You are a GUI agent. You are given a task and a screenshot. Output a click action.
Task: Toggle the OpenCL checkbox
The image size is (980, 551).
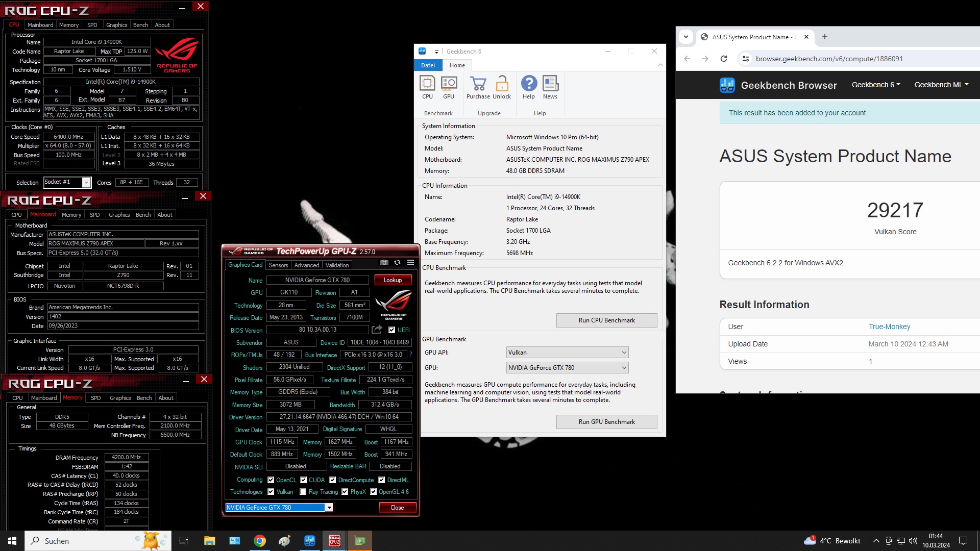point(271,480)
